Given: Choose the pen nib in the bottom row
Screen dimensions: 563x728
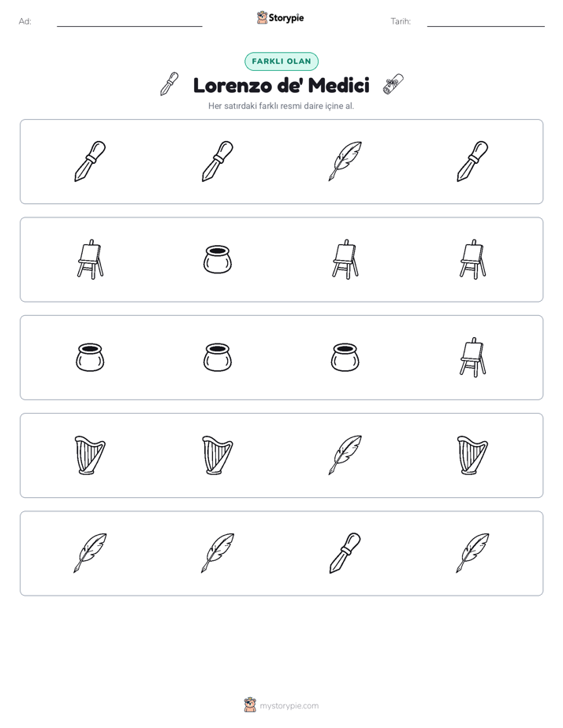Looking at the screenshot, I should point(345,553).
